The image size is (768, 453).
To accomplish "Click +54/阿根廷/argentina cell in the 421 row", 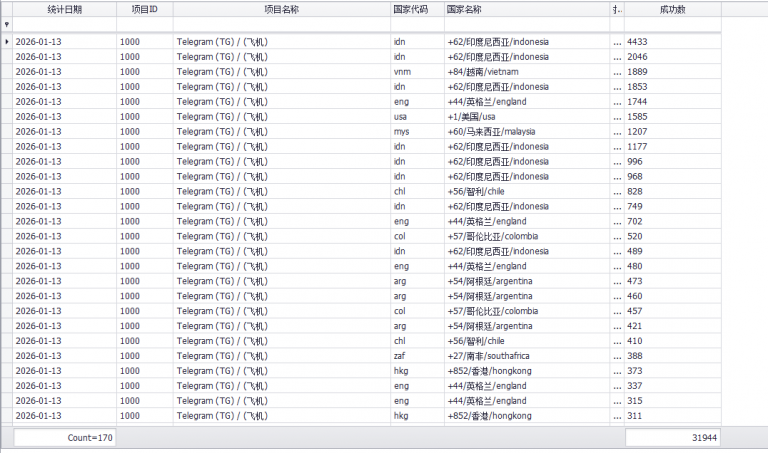I will tap(527, 326).
